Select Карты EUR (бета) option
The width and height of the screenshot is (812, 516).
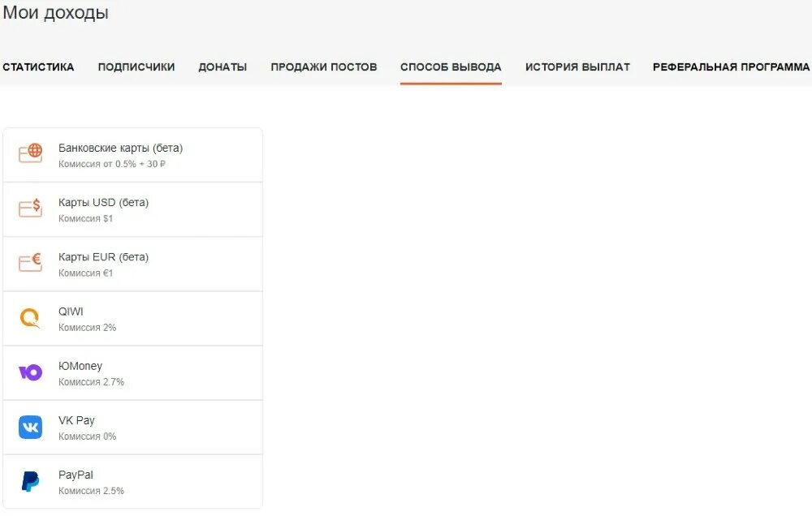(x=133, y=264)
